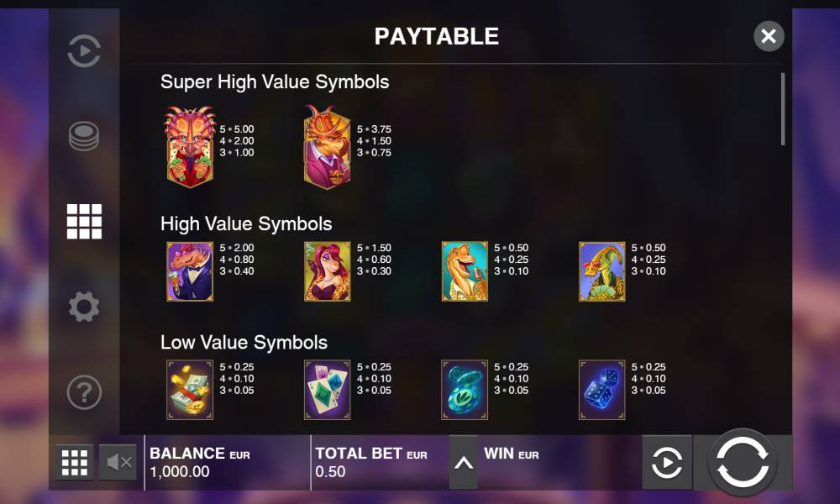Close the paytable with the X button

pos(769,36)
